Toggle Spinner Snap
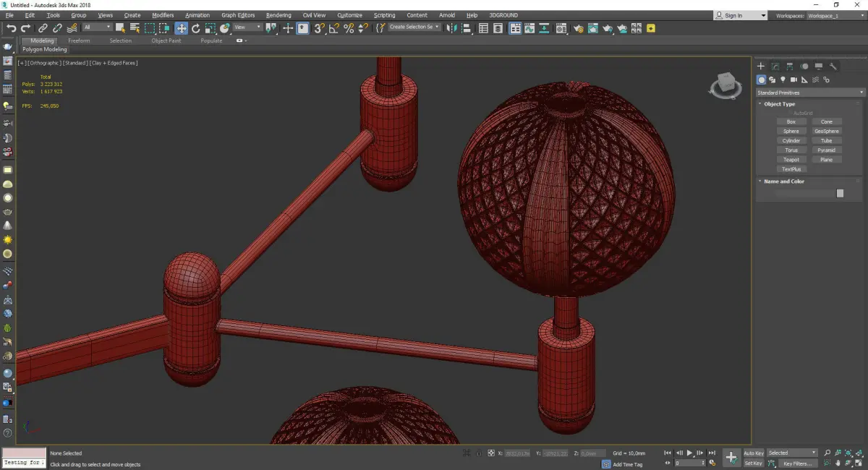 (x=362, y=28)
